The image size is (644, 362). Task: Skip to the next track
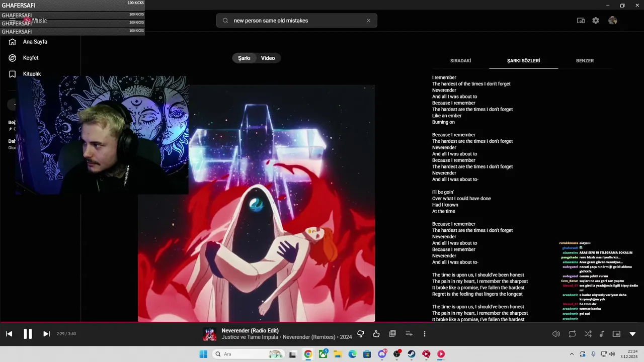coord(46,334)
